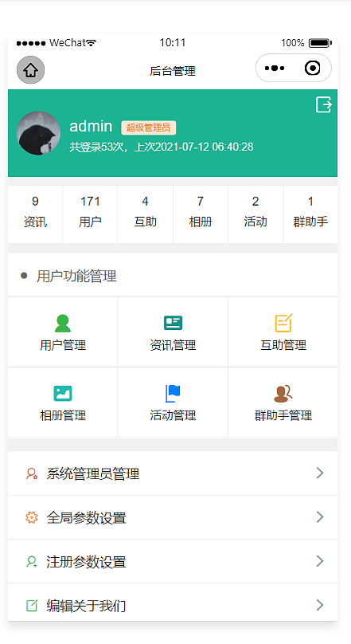
Task: Expand chevron on 全局参数设置 row
Action: (320, 517)
